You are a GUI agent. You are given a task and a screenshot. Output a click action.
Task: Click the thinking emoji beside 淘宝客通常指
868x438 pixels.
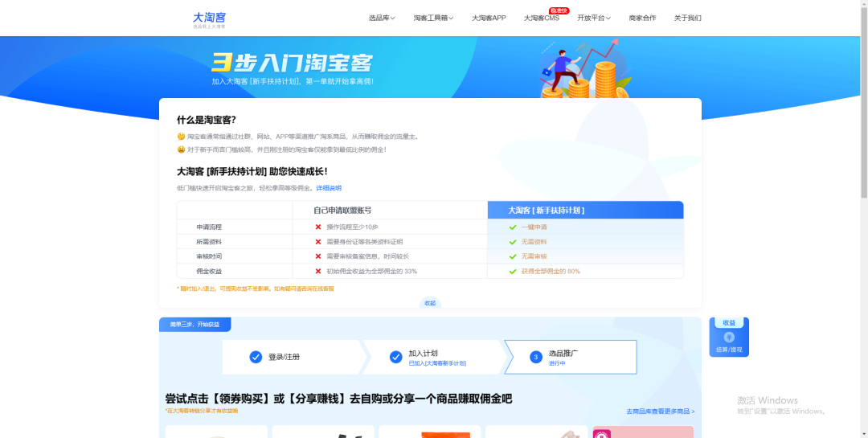point(181,136)
